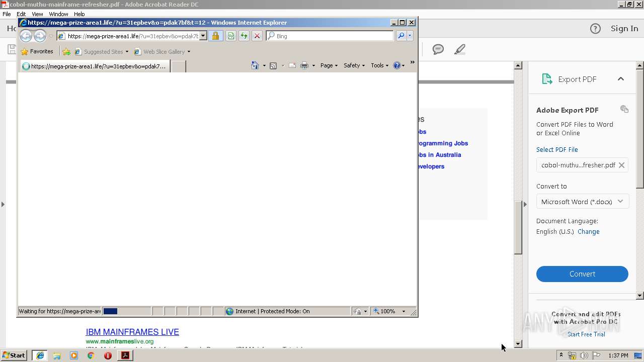Expand the Home button dropdown arrow

[x=264, y=66]
